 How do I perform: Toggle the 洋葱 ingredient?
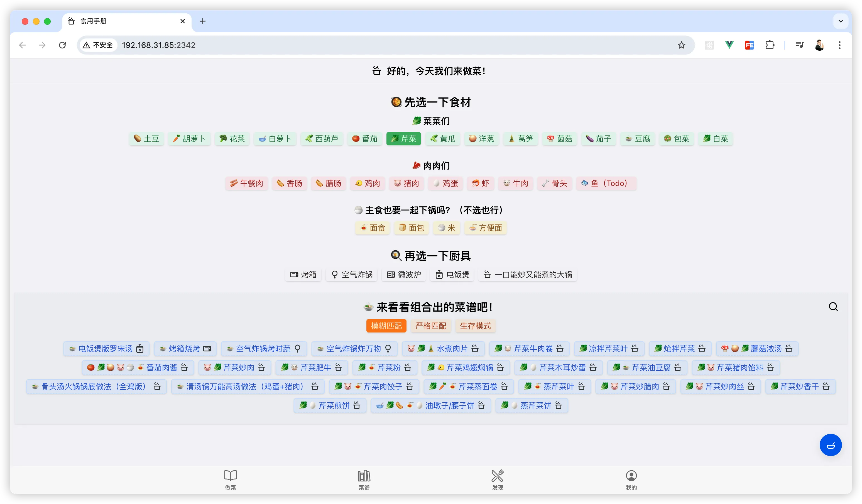coord(482,139)
